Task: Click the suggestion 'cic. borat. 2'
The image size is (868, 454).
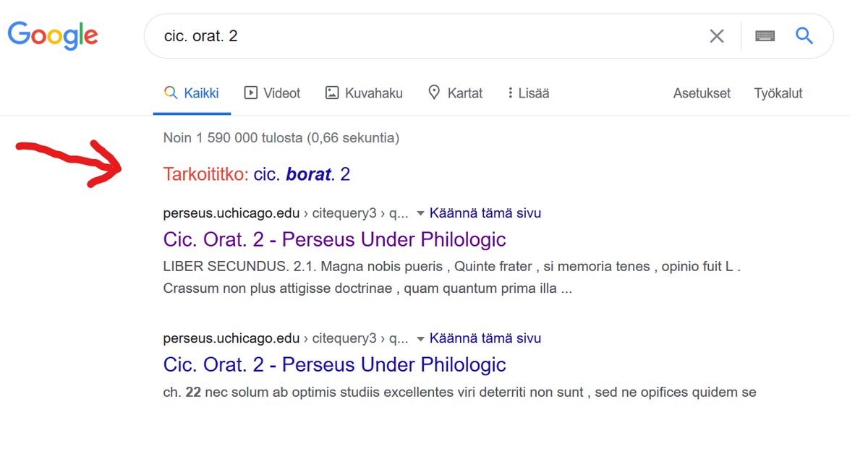Action: tap(302, 174)
